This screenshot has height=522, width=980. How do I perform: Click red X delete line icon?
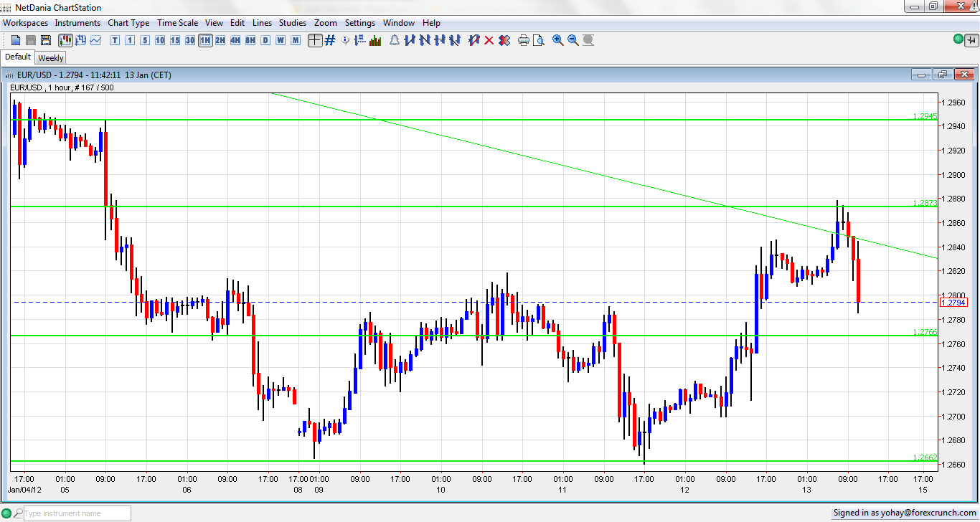[x=489, y=40]
